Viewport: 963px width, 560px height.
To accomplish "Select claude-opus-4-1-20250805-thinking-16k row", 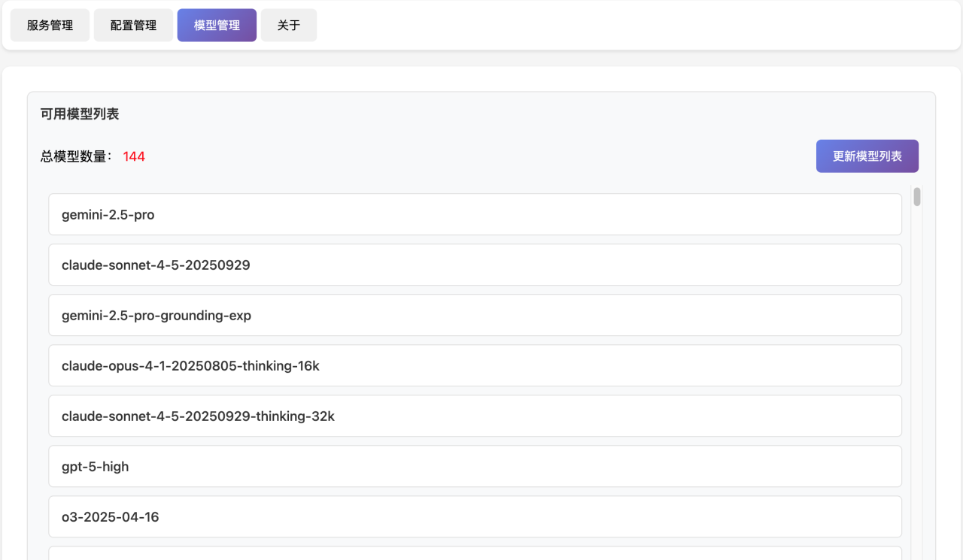I will coord(475,365).
